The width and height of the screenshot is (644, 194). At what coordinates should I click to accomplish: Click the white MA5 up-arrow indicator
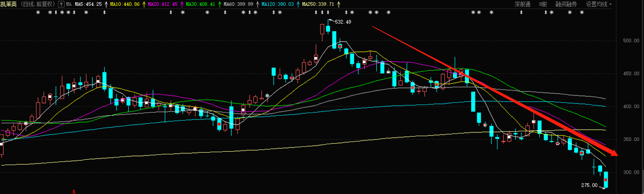pos(106,4)
